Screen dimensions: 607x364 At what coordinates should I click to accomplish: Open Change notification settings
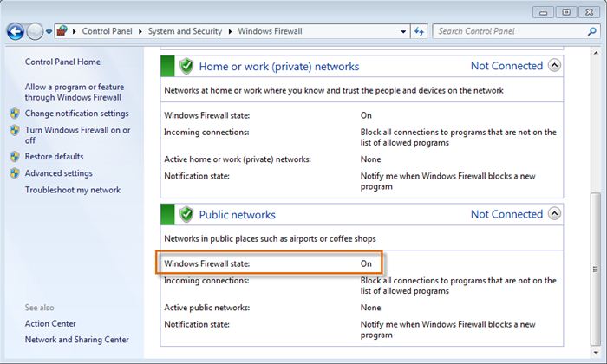coord(76,114)
